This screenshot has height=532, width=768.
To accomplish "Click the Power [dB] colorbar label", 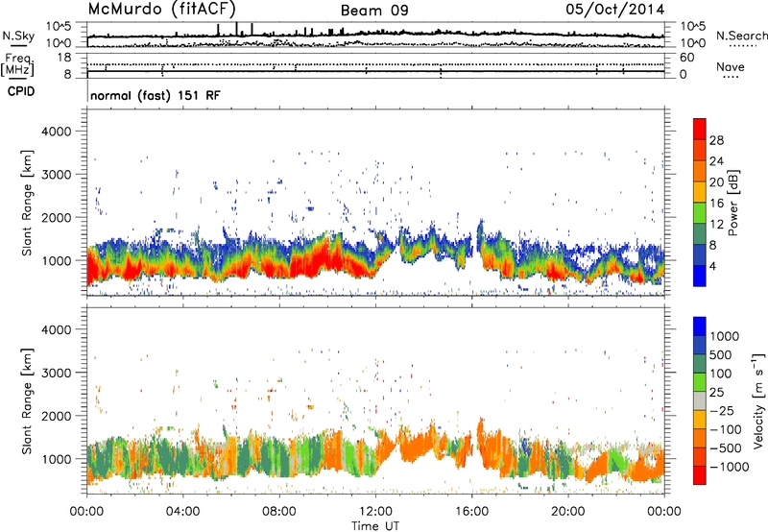I will point(732,203).
